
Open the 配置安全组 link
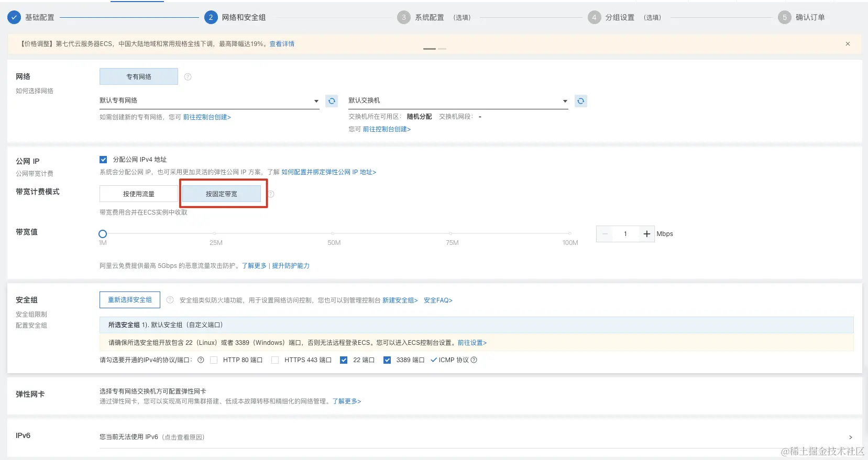31,326
